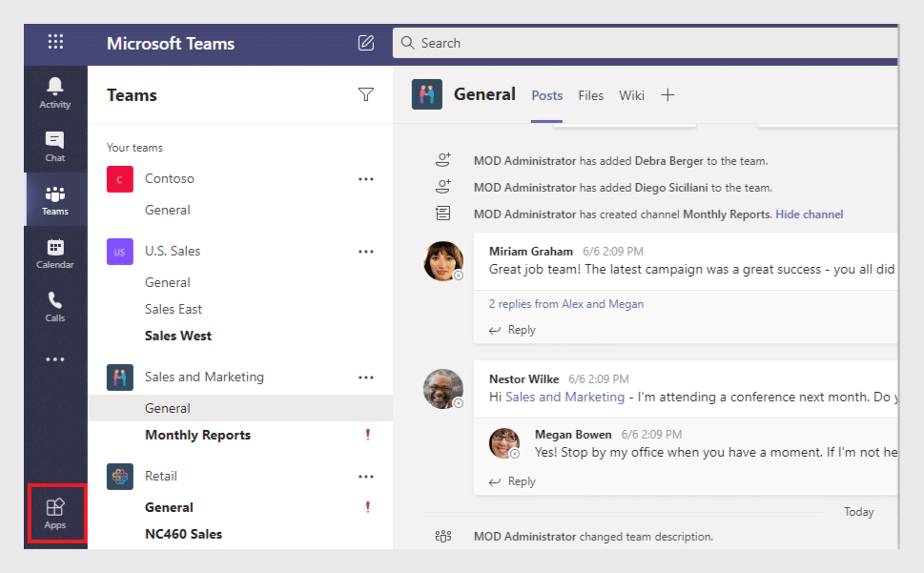The image size is (924, 573).
Task: Switch to the Wiki tab
Action: (x=631, y=95)
